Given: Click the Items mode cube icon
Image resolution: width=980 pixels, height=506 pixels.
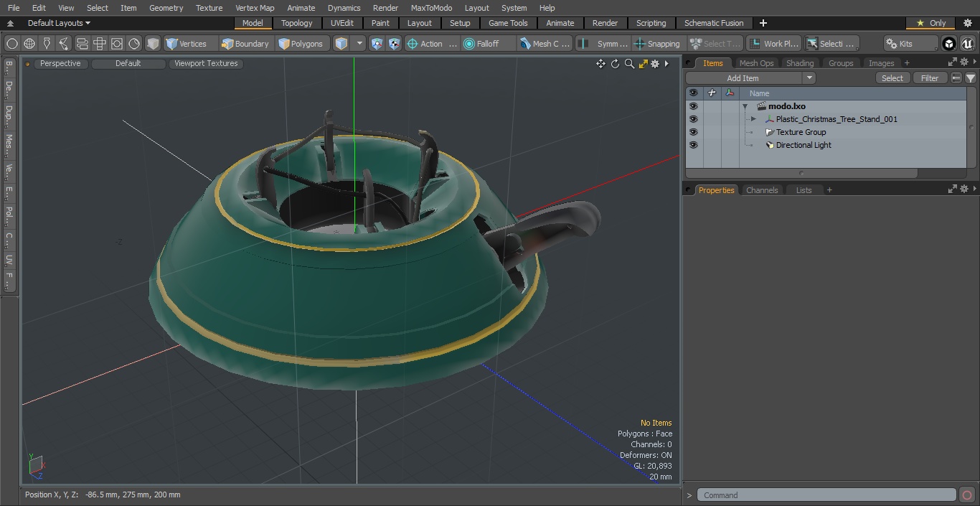Looking at the screenshot, I should tap(341, 44).
